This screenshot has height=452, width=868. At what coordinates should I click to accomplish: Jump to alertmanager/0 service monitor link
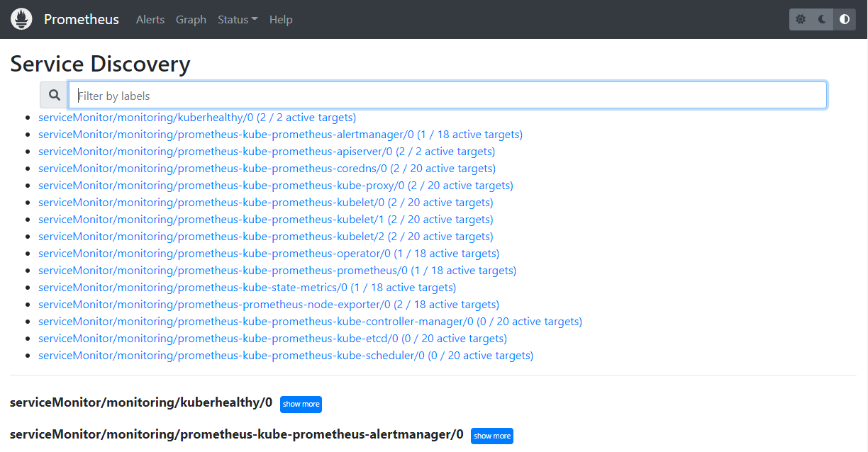click(x=280, y=135)
